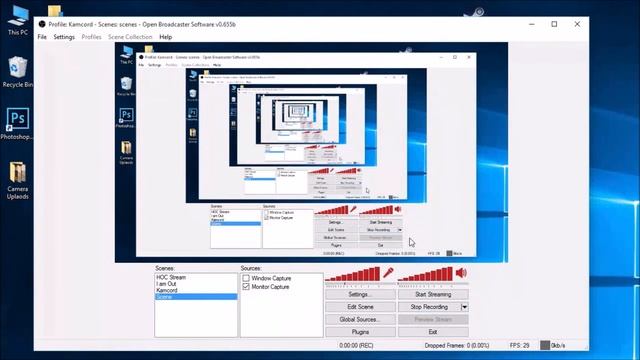This screenshot has height=360, width=640.
Task: Select the Monitor Capture source label
Action: click(270, 287)
